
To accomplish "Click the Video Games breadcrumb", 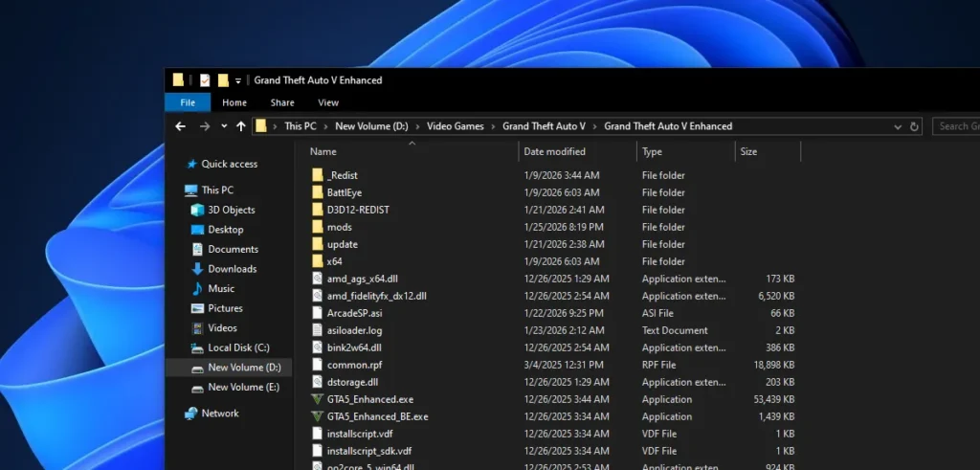I will coord(455,126).
